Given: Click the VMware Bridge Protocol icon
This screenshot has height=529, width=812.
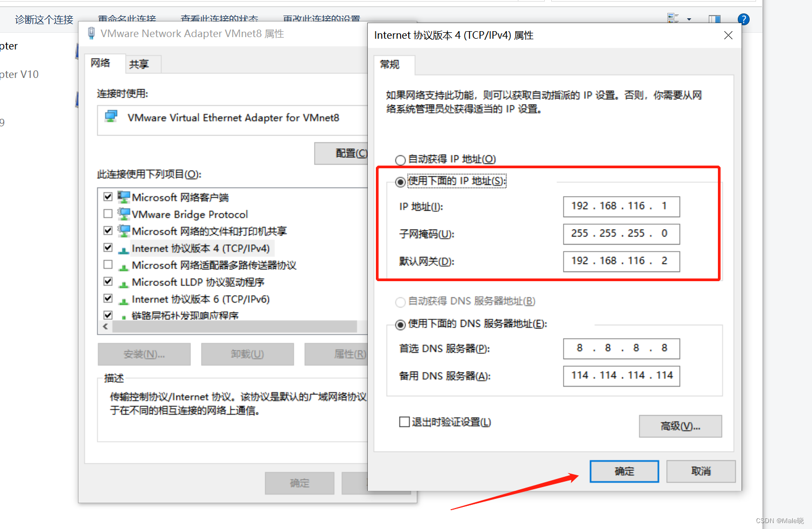Looking at the screenshot, I should (x=123, y=213).
